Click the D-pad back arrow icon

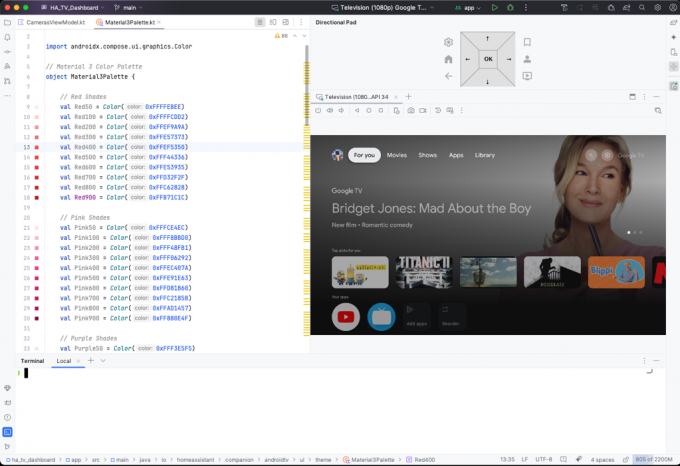[x=448, y=76]
